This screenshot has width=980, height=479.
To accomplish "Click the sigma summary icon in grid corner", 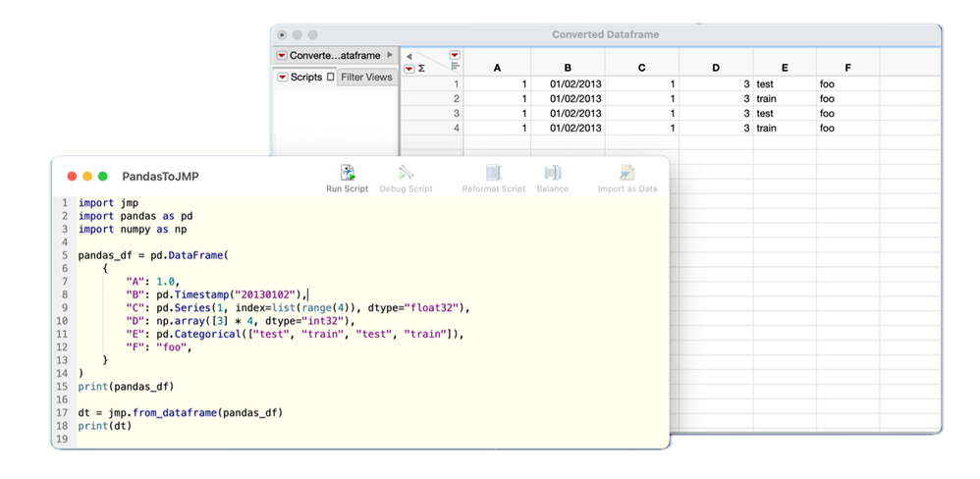I will (x=421, y=69).
